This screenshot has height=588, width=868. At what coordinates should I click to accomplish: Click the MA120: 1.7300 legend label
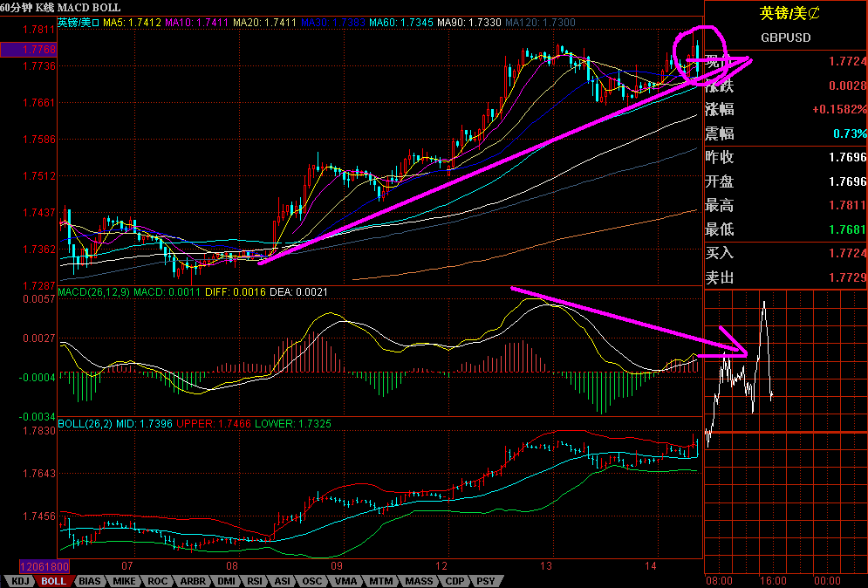[x=540, y=23]
